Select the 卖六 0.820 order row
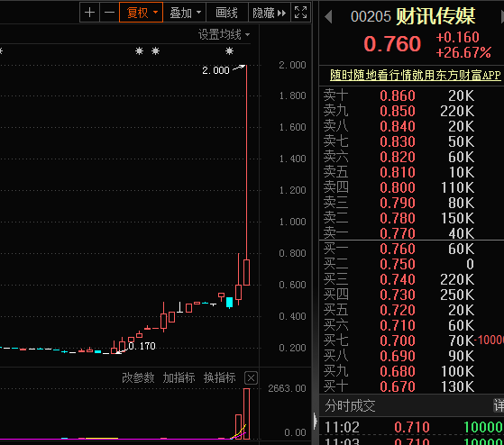The width and height of the screenshot is (504, 445). click(411, 157)
